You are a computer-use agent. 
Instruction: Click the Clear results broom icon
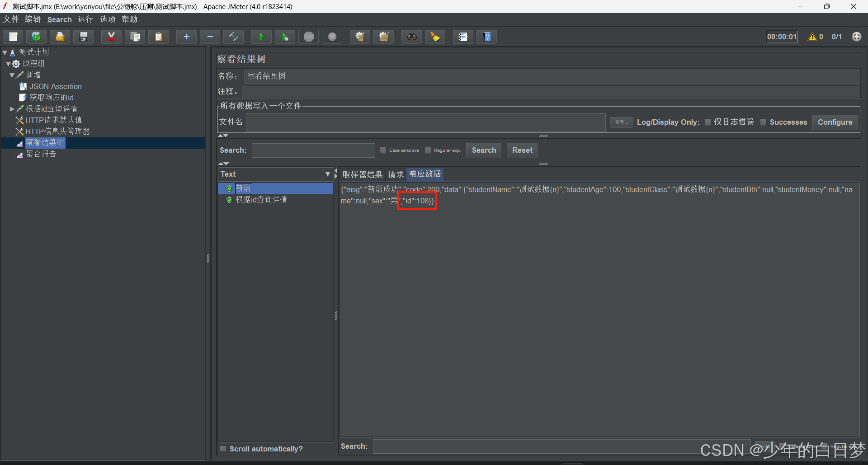360,37
